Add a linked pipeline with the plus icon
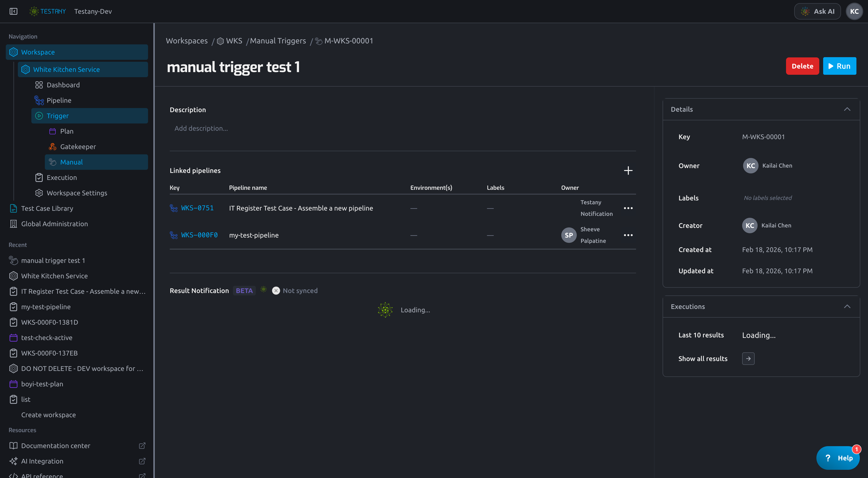The image size is (868, 478). click(628, 171)
